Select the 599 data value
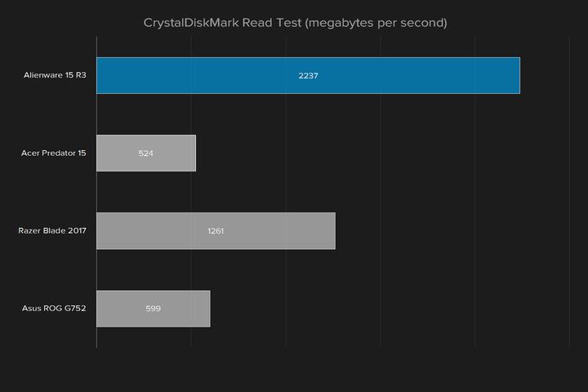 [153, 309]
